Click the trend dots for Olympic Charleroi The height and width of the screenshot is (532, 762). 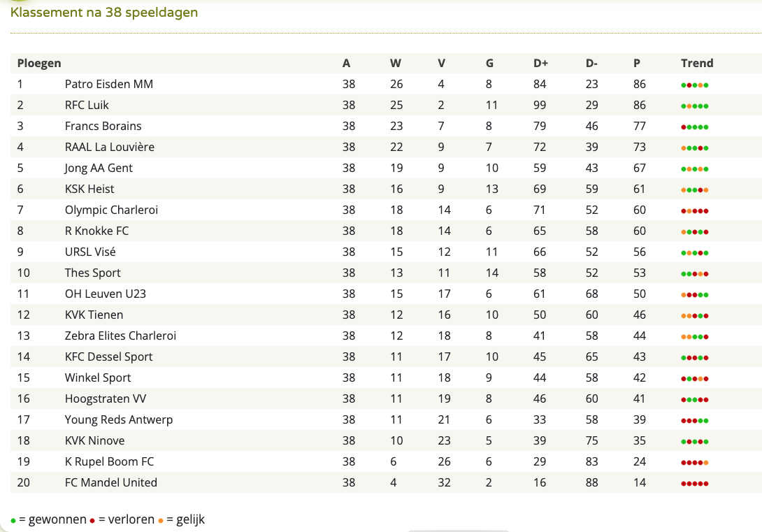pos(694,211)
